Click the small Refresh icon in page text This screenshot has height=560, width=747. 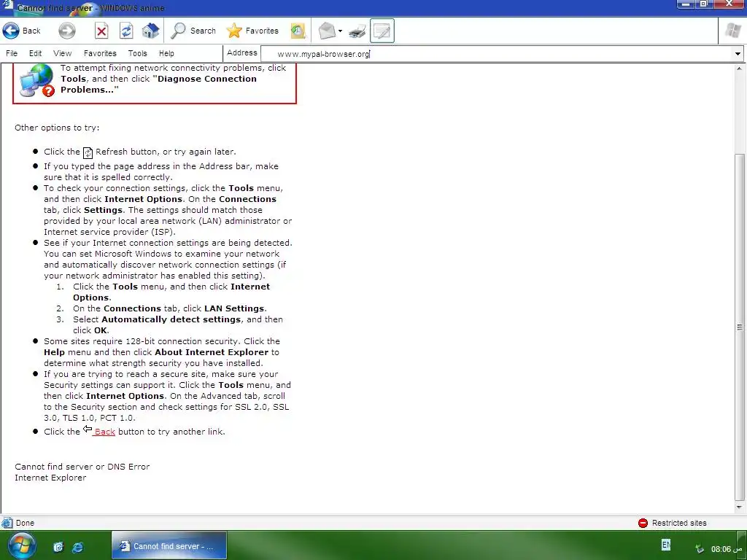(88, 152)
